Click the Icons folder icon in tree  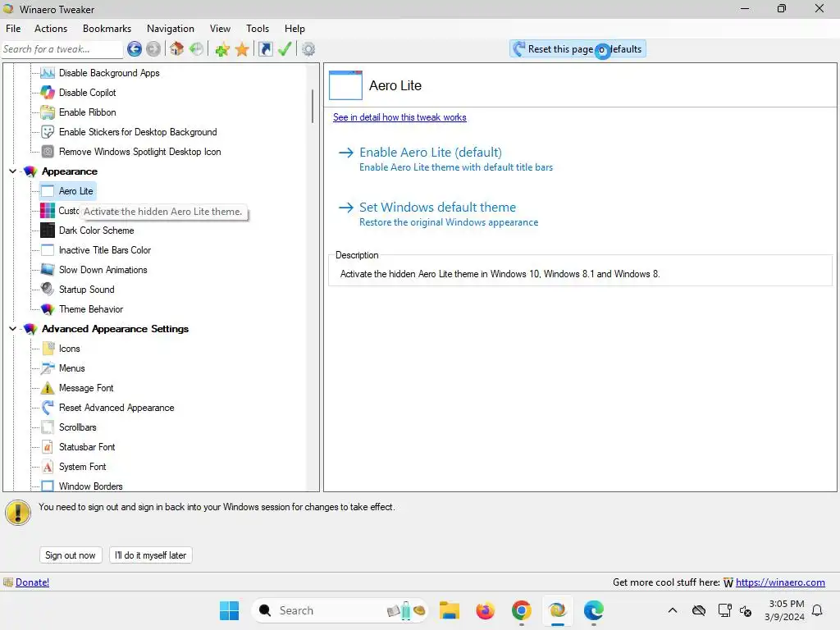[x=48, y=349]
